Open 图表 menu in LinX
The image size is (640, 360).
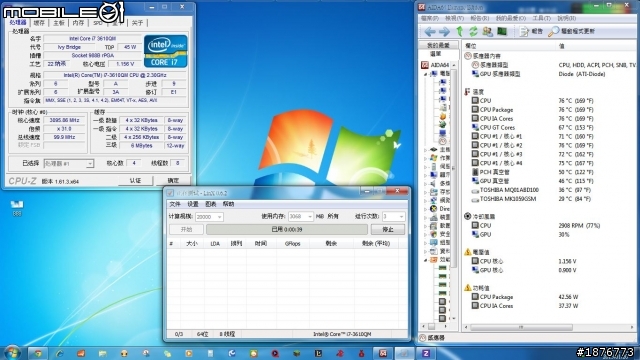click(211, 204)
